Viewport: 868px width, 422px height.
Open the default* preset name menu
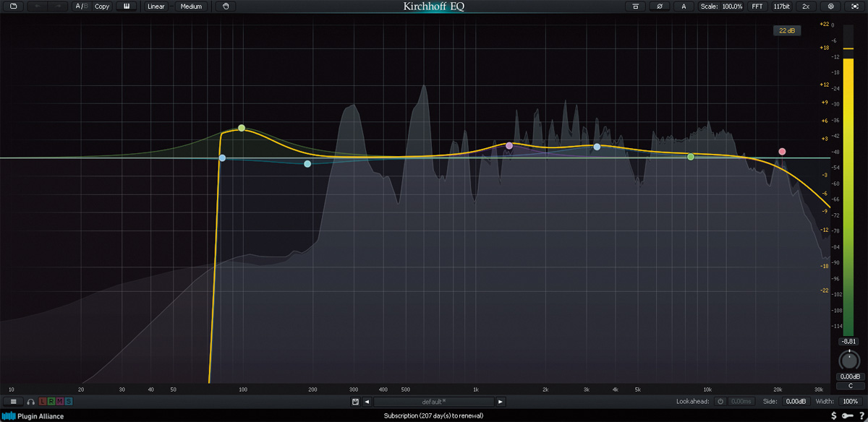(434, 401)
